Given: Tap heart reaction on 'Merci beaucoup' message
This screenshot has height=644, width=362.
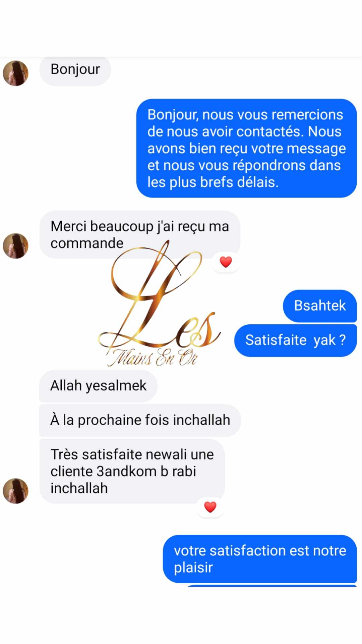Looking at the screenshot, I should point(226,262).
